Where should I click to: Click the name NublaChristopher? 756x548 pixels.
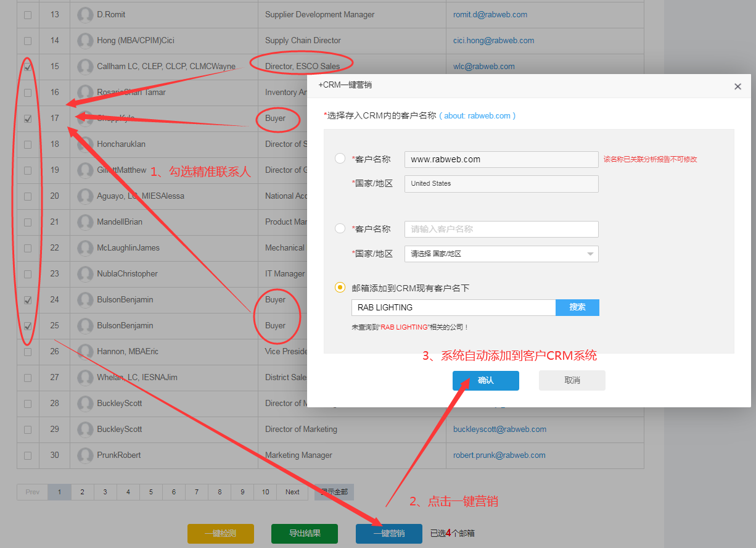[x=128, y=274]
